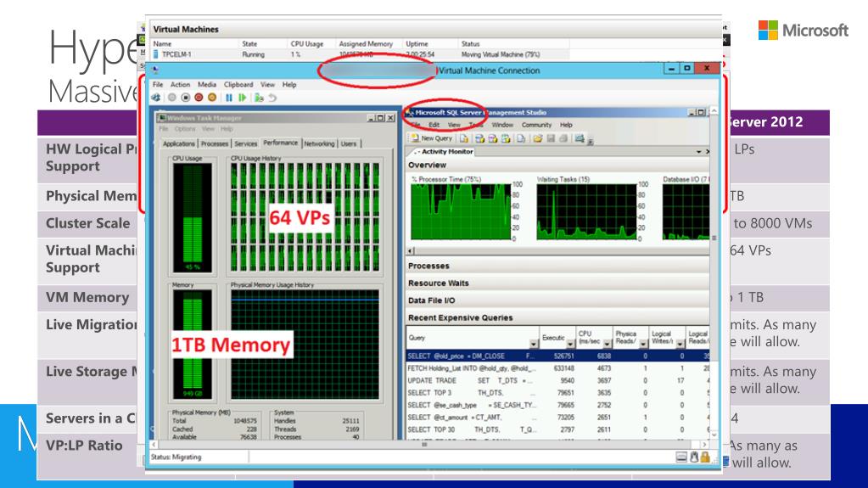Switch to Networking tab in Task Manager
The width and height of the screenshot is (868, 488).
coord(319,144)
